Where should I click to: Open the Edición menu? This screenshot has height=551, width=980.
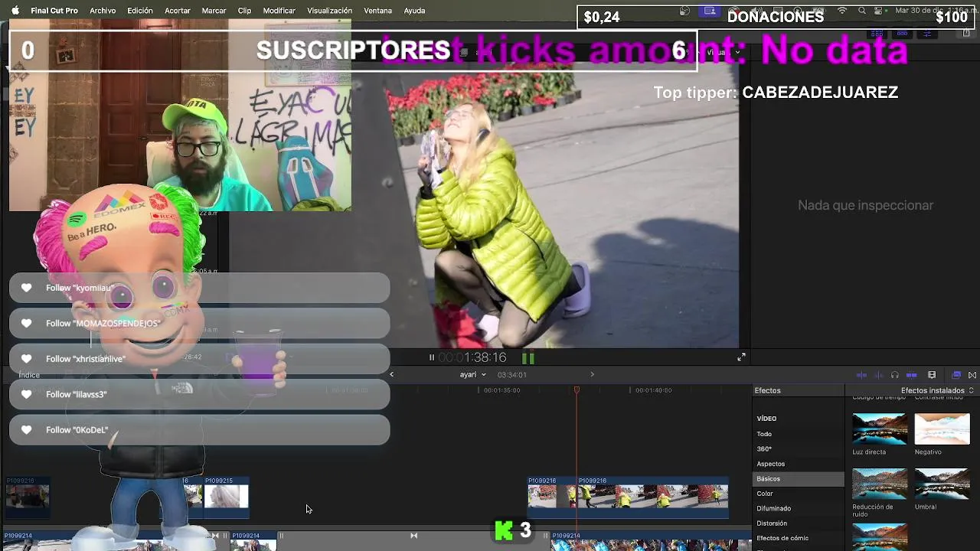(140, 11)
